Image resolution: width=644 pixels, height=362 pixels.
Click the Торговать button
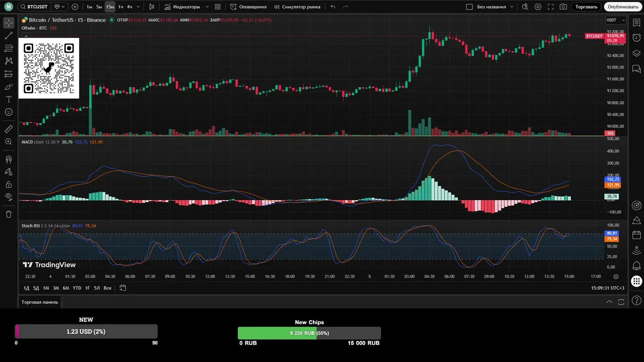click(587, 7)
